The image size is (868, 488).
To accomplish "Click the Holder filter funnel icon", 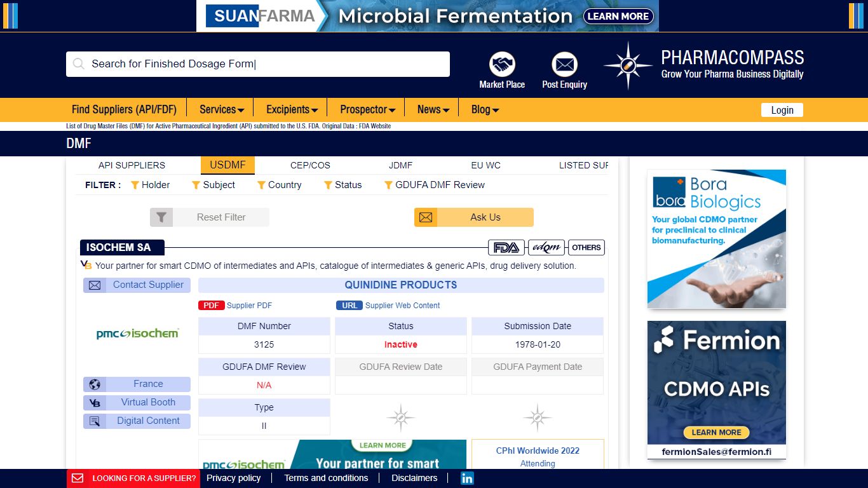I will (x=135, y=185).
